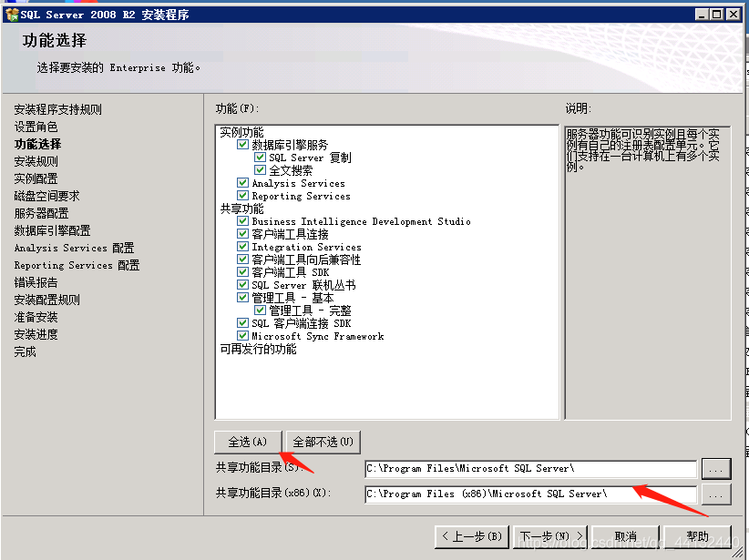Toggle the 管理工具 - 完整 checkbox
This screenshot has height=560, width=749.
point(260,310)
